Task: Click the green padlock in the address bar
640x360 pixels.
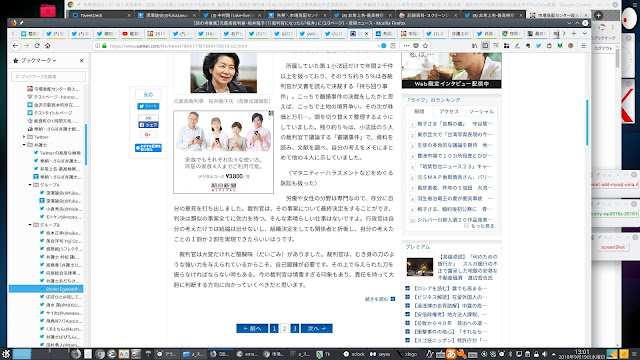Action: coord(104,46)
